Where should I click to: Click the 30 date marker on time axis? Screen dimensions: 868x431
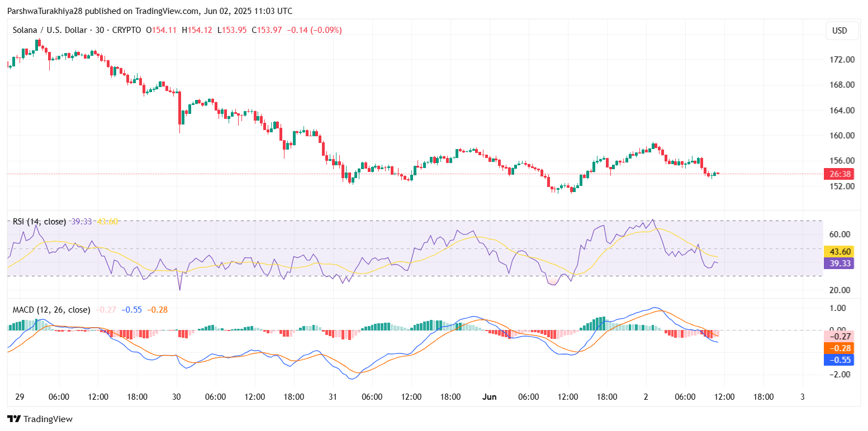point(177,397)
